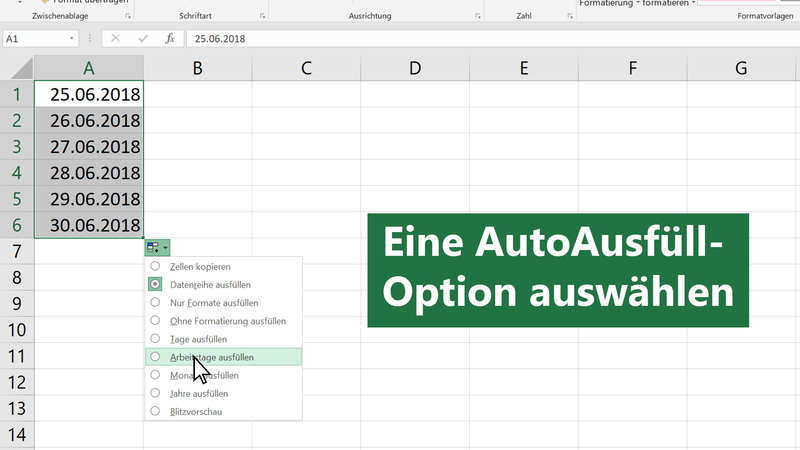Open the Schriftart dialog launcher
800x450 pixels.
pos(262,17)
